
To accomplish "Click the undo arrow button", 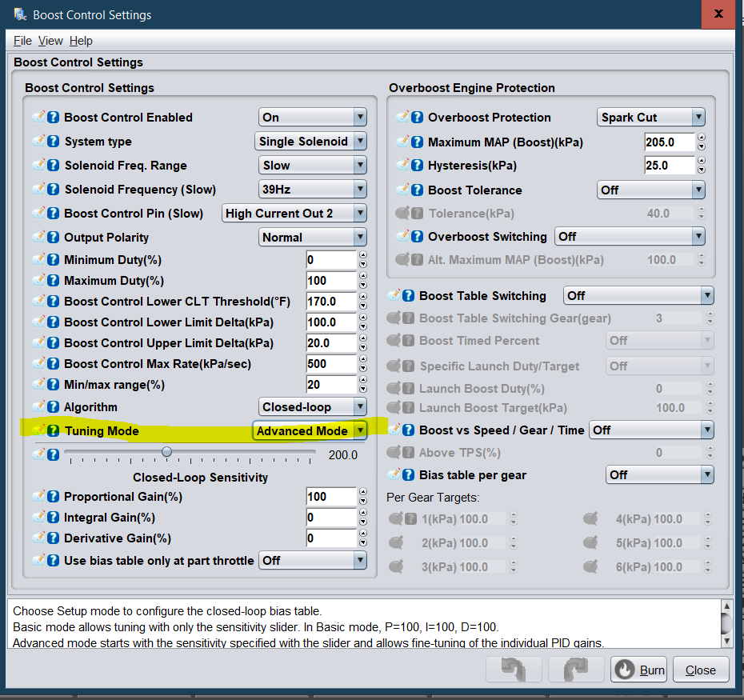I will pyautogui.click(x=514, y=669).
